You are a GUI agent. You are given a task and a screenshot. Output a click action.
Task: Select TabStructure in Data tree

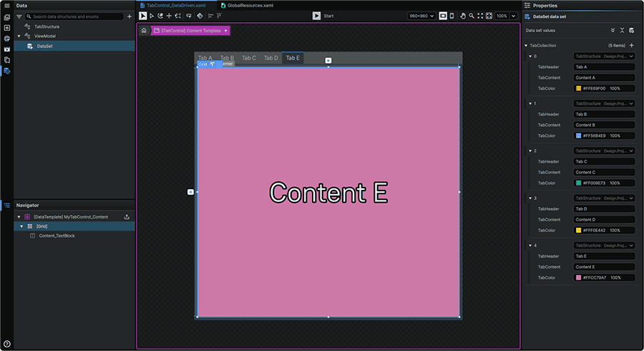[x=47, y=27]
